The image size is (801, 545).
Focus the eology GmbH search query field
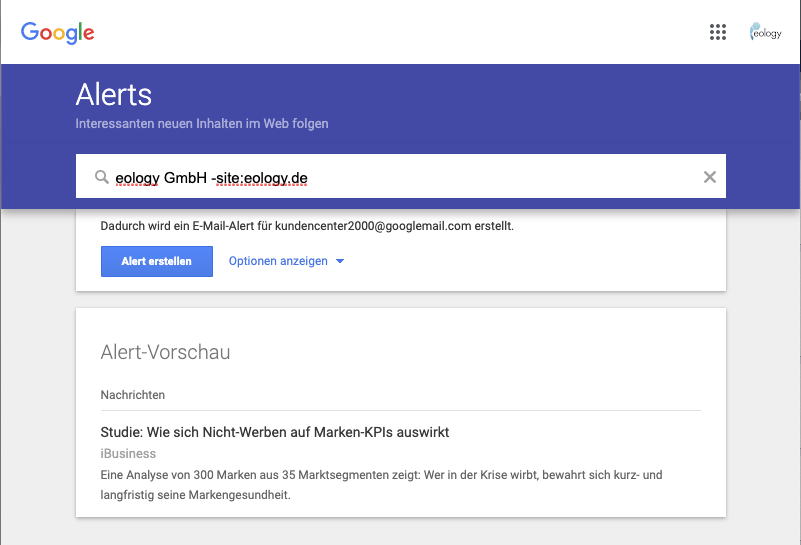pos(400,176)
